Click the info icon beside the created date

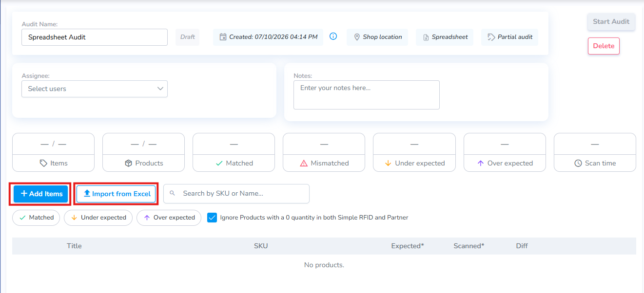[333, 37]
